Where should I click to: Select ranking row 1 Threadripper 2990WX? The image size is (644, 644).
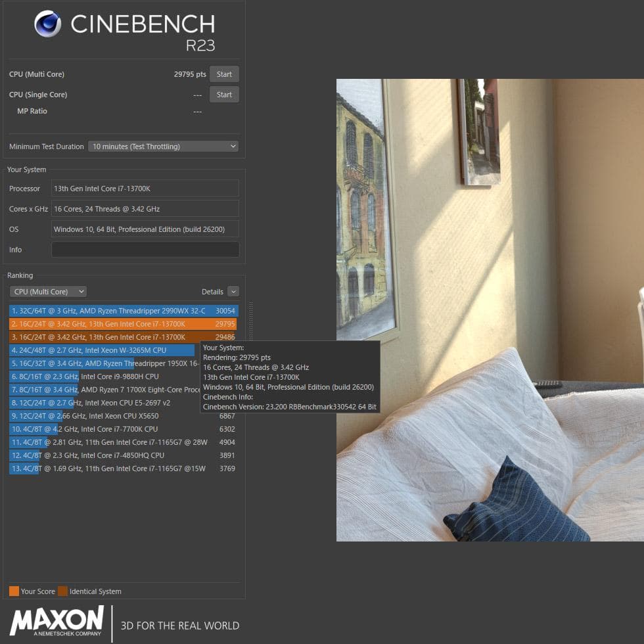click(x=124, y=311)
